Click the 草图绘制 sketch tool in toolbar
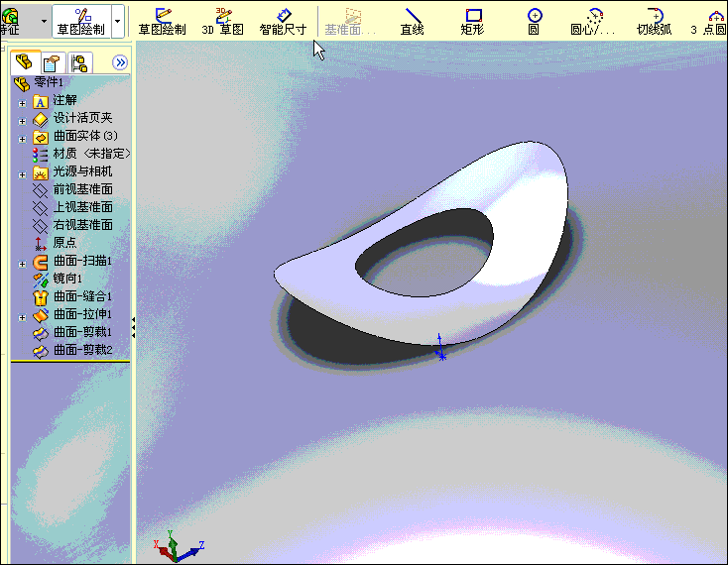 tap(162, 22)
